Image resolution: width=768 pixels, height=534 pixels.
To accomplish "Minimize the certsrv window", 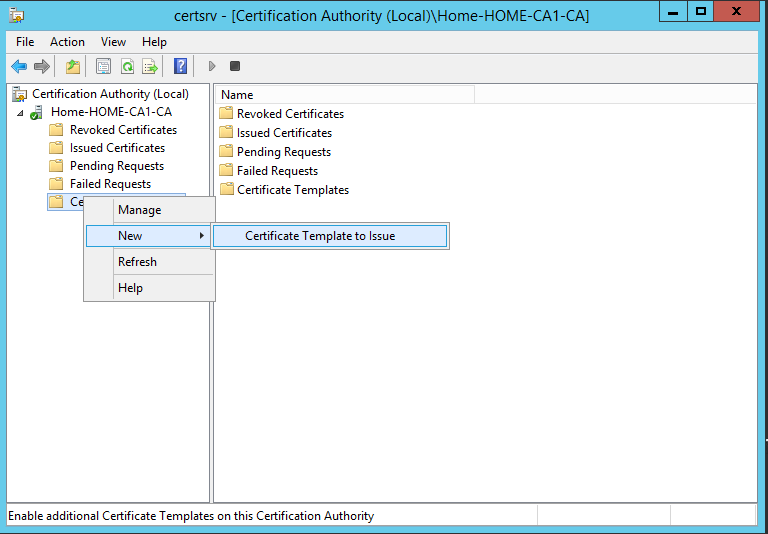I will (x=673, y=12).
